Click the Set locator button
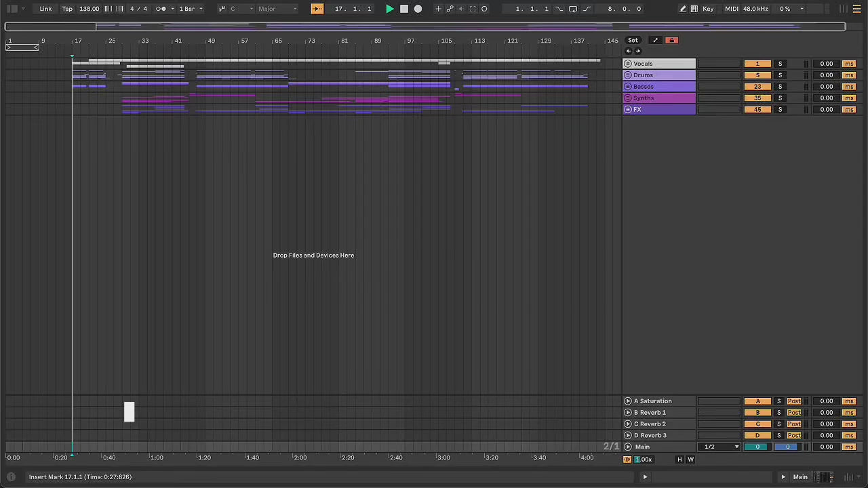 [633, 40]
